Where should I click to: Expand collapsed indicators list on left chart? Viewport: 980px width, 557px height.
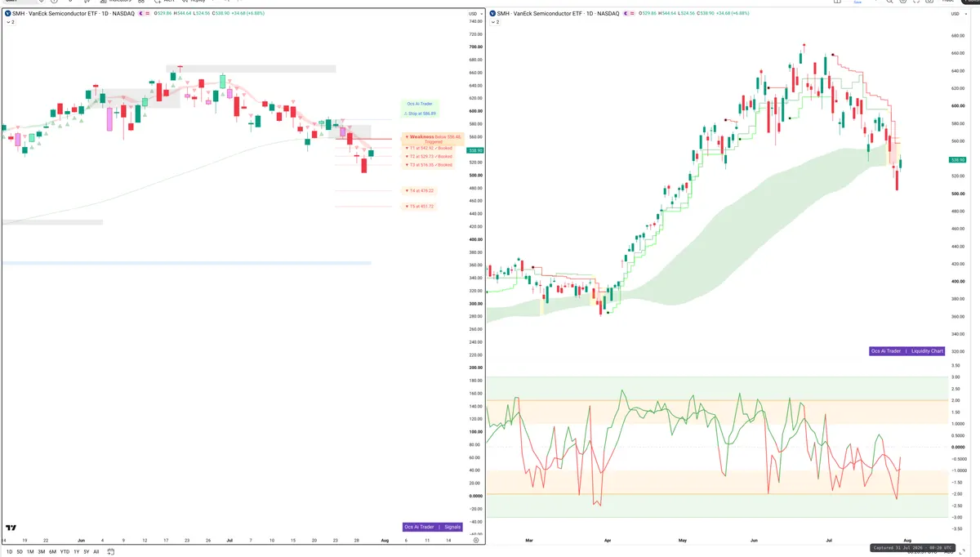(x=10, y=22)
